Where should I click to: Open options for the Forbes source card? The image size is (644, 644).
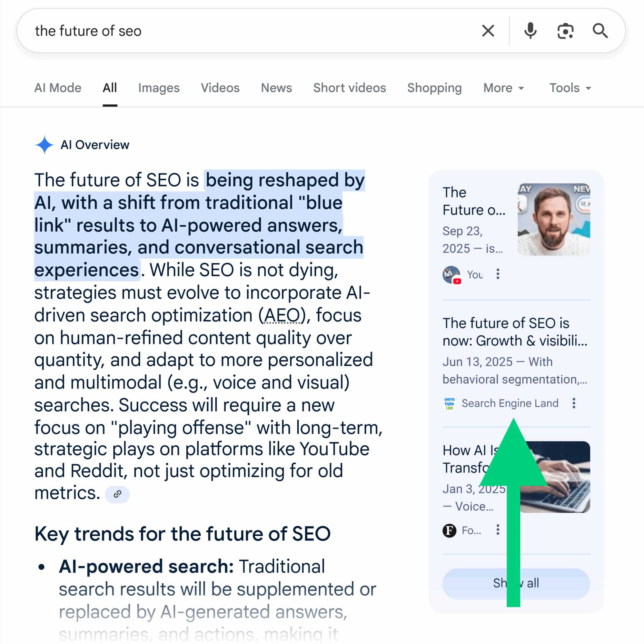(498, 530)
